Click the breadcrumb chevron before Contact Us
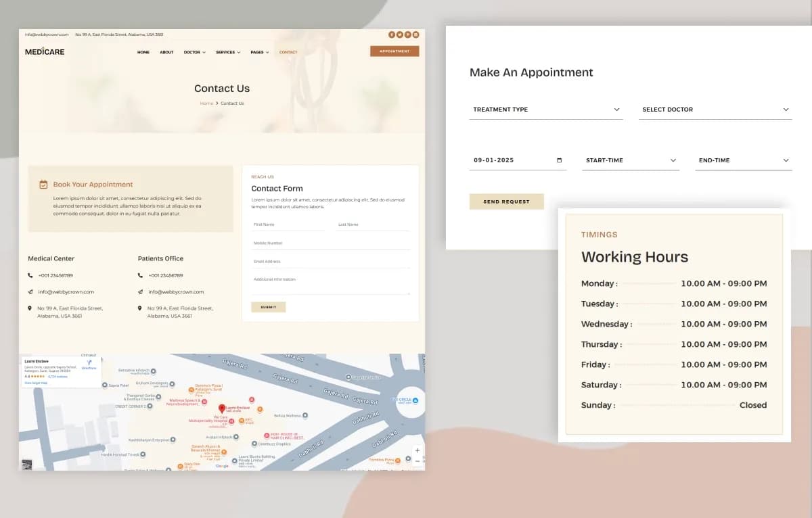The image size is (812, 518). [217, 103]
